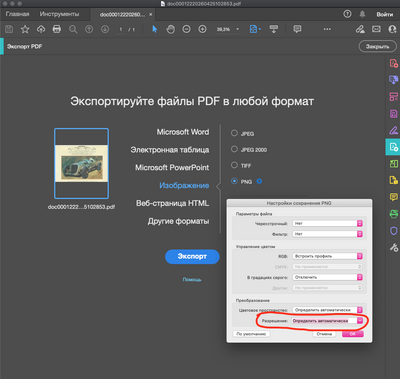
Task: Click the По умолчанию button
Action: (251, 334)
